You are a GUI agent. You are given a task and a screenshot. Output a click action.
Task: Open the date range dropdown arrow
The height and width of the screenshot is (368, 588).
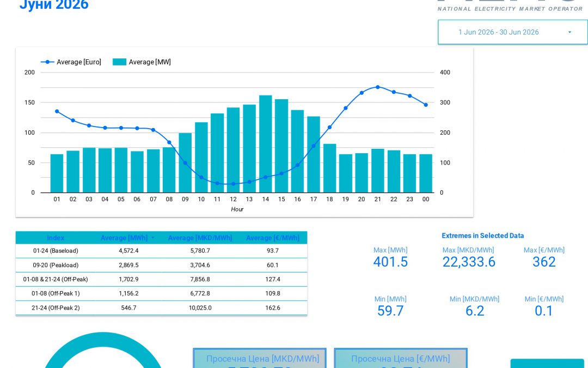coord(569,32)
